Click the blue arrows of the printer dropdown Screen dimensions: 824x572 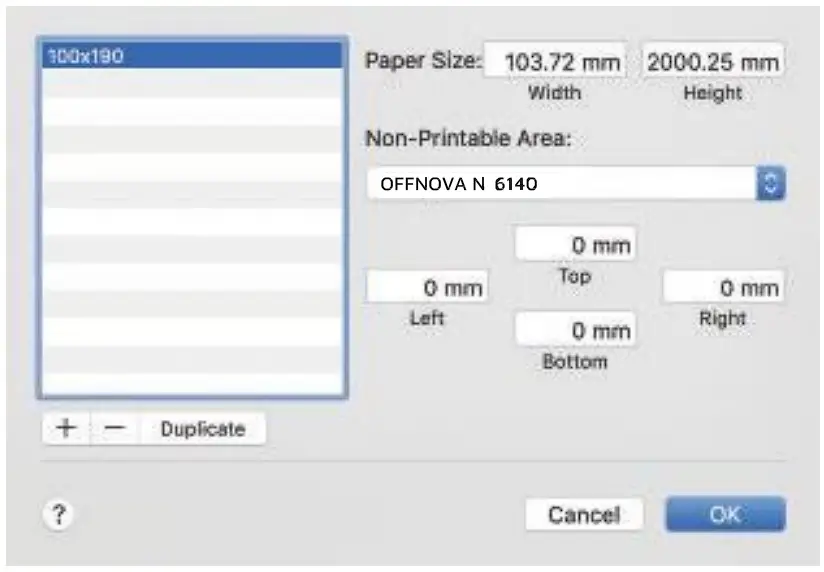tap(772, 184)
